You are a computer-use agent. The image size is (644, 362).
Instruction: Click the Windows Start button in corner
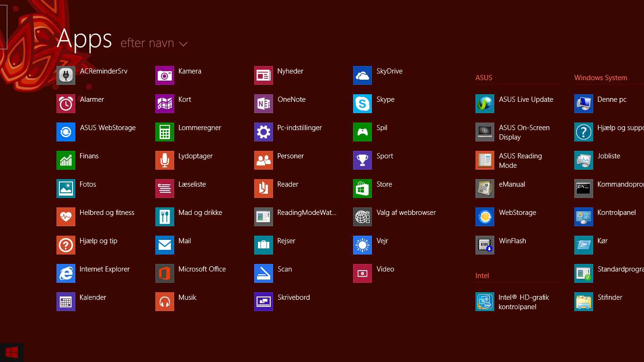coord(11,352)
